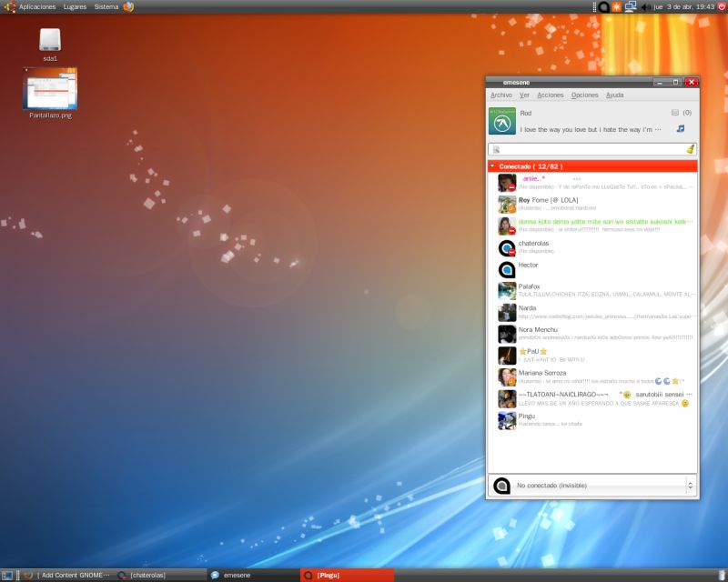This screenshot has width=728, height=582.
Task: Select the green-text contact donna koto demo
Action: 592,226
